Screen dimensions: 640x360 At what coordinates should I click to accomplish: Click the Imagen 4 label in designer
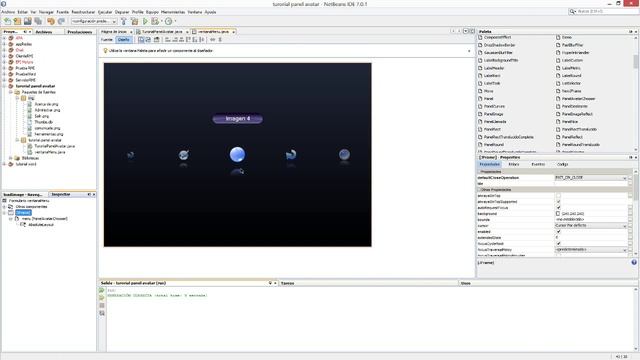pyautogui.click(x=238, y=119)
